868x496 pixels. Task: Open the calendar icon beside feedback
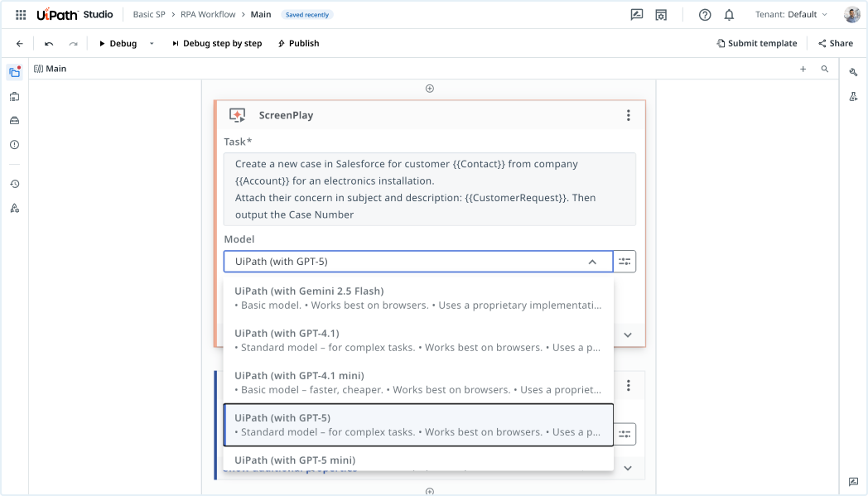click(x=661, y=15)
